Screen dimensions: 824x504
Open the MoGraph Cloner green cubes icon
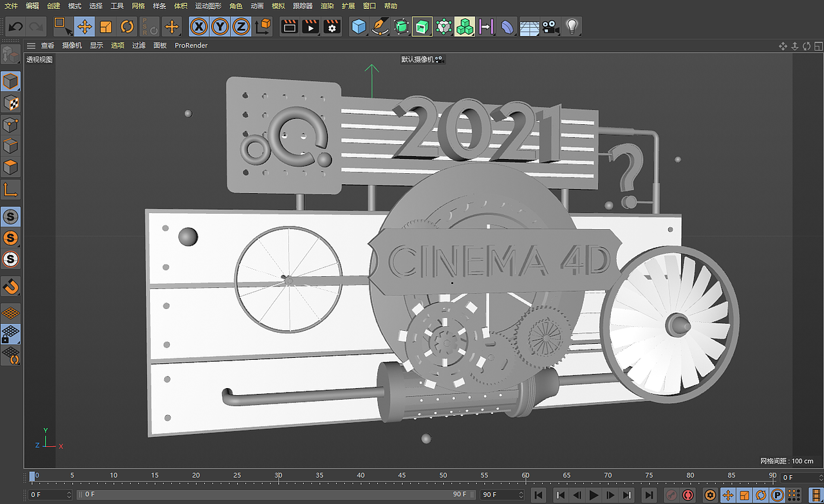465,26
